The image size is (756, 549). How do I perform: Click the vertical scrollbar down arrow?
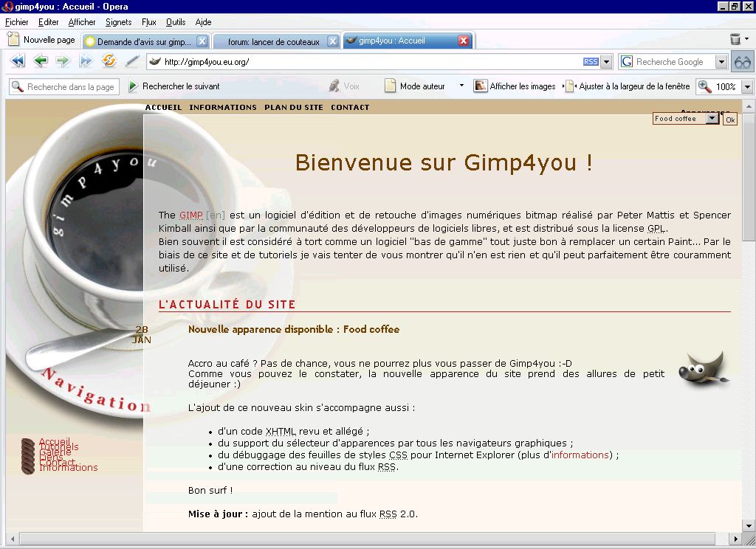coord(749,525)
